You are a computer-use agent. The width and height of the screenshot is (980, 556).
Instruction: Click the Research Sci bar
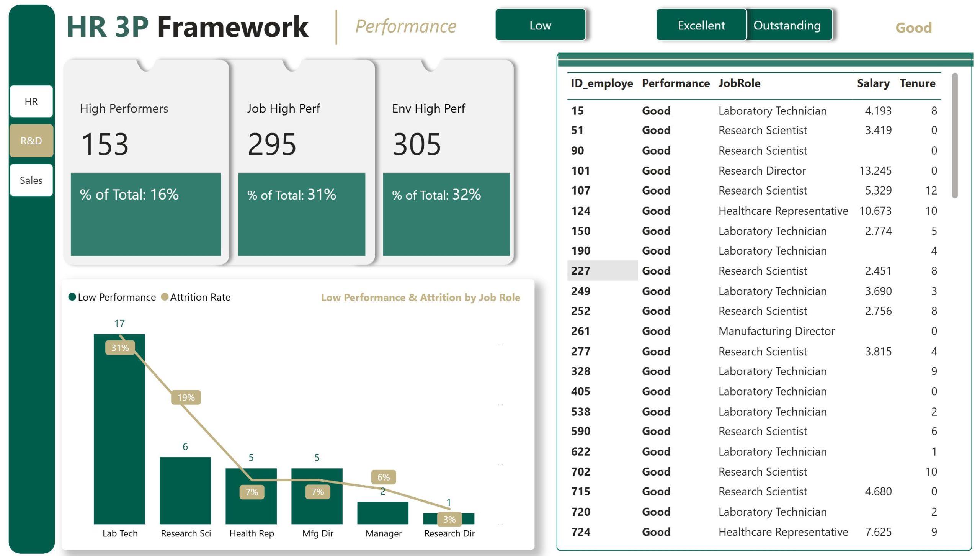(x=185, y=490)
